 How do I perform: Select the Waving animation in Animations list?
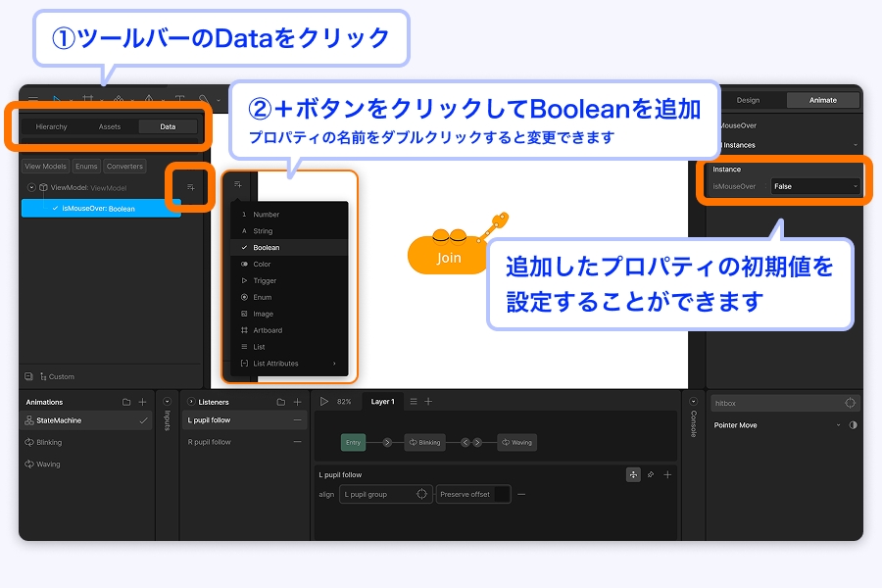click(48, 464)
